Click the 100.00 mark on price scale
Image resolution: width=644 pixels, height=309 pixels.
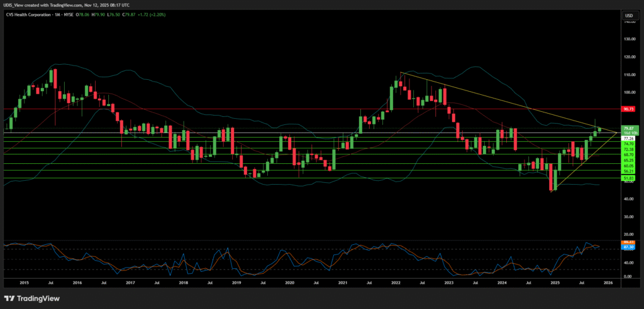pos(628,92)
